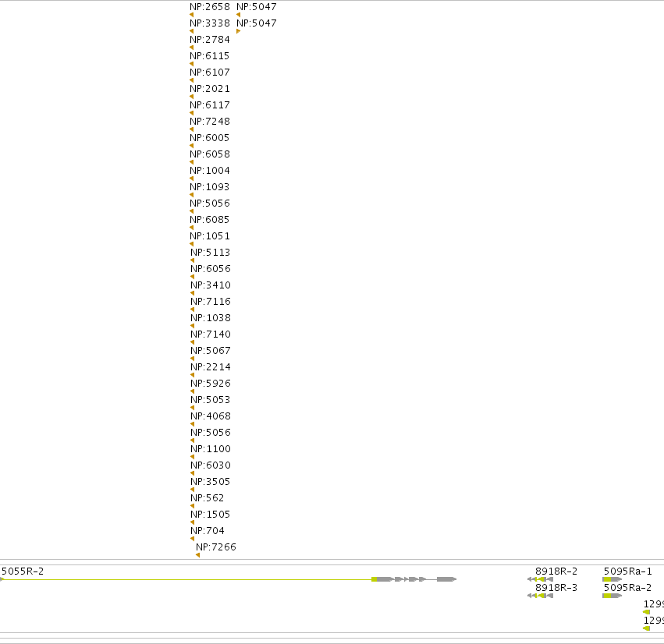Image resolution: width=664 pixels, height=644 pixels.
Task: Pick the 5095Ra-1 transcript label
Action: tap(627, 571)
